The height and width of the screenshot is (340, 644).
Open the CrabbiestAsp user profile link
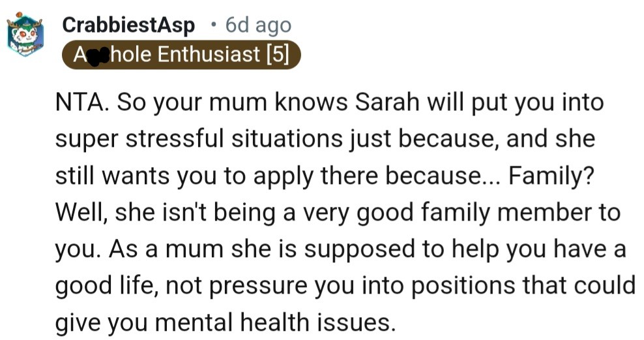[128, 26]
